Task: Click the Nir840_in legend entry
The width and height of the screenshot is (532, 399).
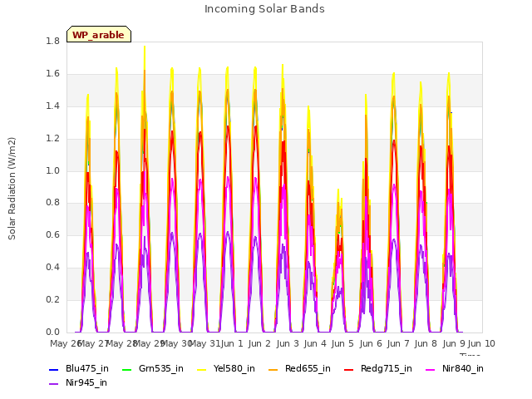Action: 455,368
